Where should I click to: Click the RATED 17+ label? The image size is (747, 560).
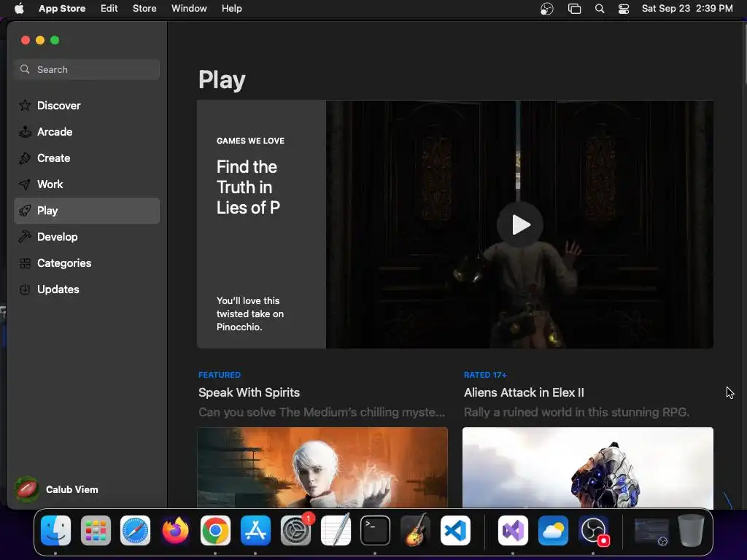coord(485,375)
